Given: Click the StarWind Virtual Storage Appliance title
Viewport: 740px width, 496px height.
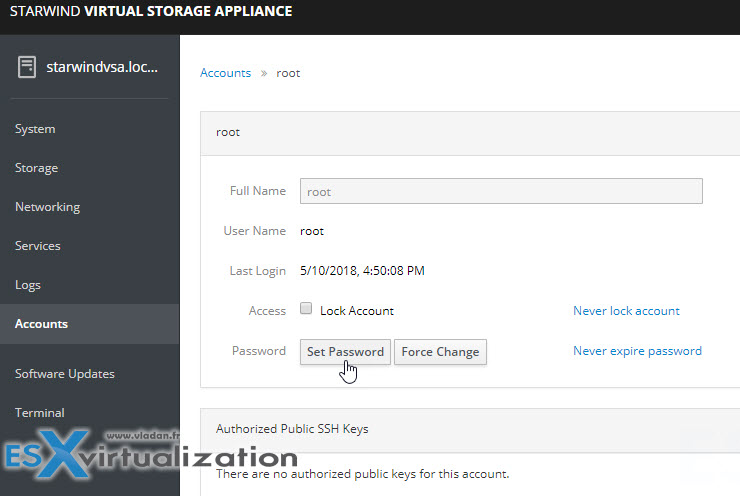Looking at the screenshot, I should point(151,11).
